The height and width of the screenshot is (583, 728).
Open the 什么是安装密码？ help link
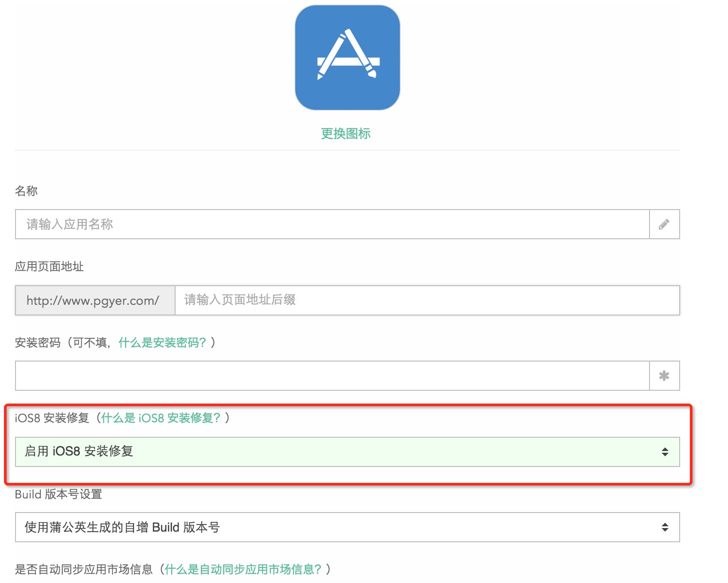[162, 342]
